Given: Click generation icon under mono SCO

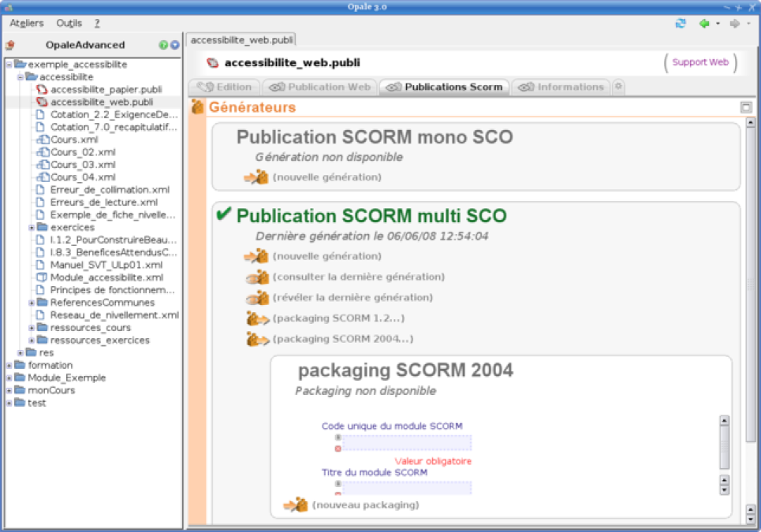Looking at the screenshot, I should pyautogui.click(x=256, y=177).
